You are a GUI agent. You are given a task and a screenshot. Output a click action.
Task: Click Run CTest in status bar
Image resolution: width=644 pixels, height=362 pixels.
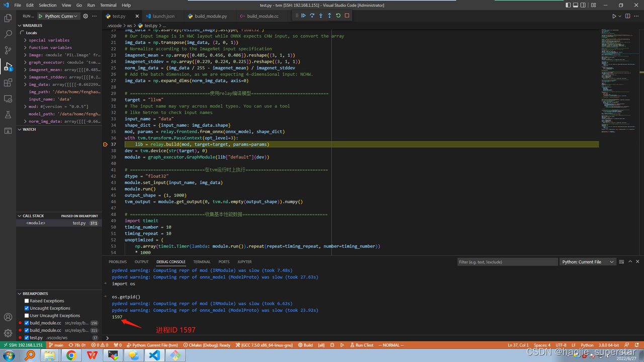click(x=362, y=345)
